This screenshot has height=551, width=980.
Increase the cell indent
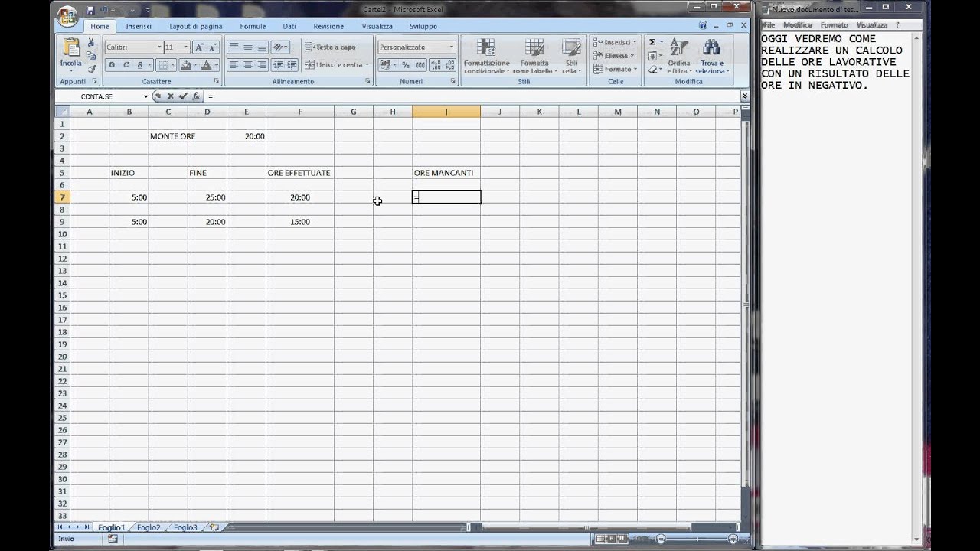tap(292, 65)
